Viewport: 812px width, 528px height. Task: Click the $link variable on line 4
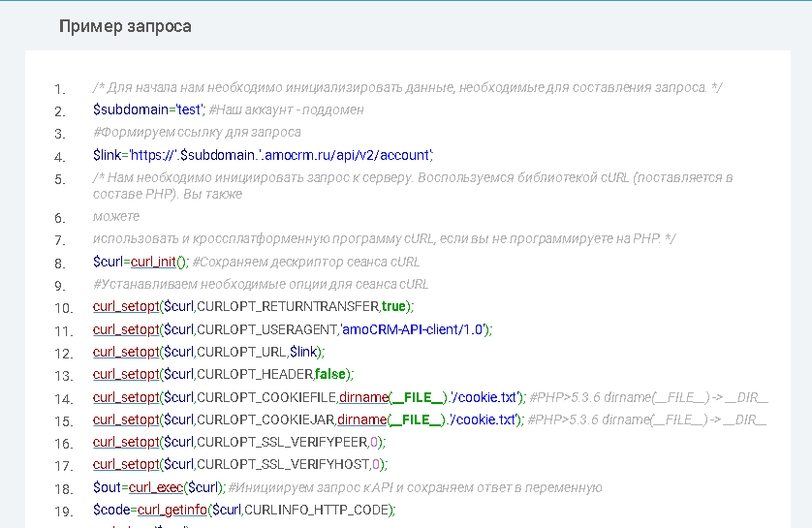point(107,155)
